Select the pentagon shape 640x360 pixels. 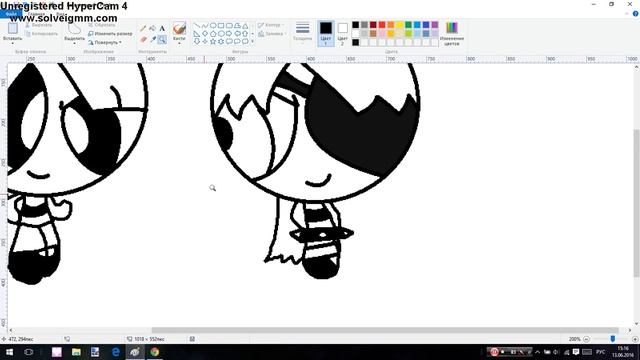(x=213, y=34)
